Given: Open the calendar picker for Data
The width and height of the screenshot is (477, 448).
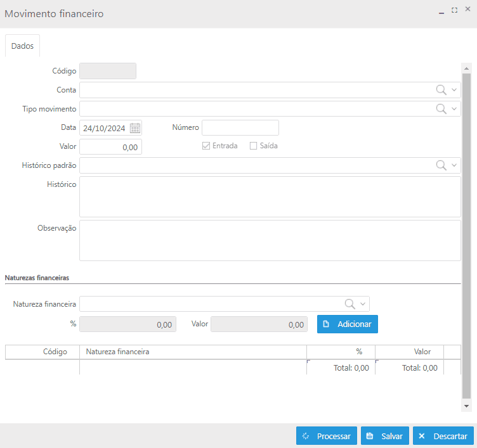Looking at the screenshot, I should (134, 128).
